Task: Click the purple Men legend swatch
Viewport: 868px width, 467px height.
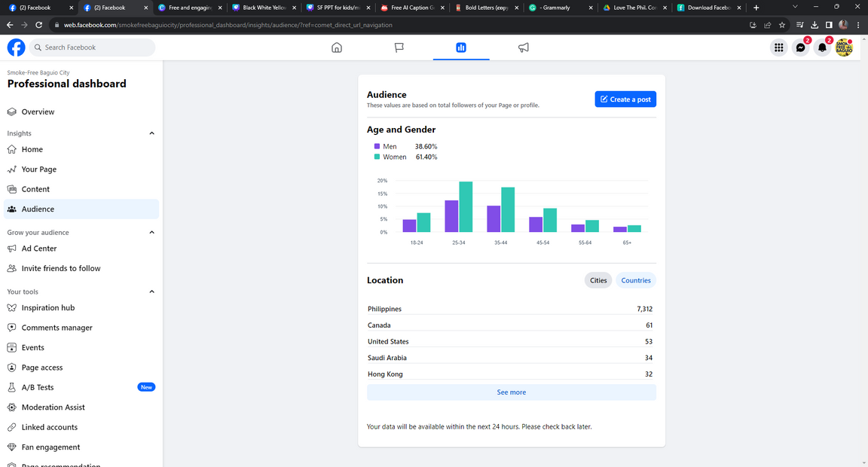Action: (377, 146)
